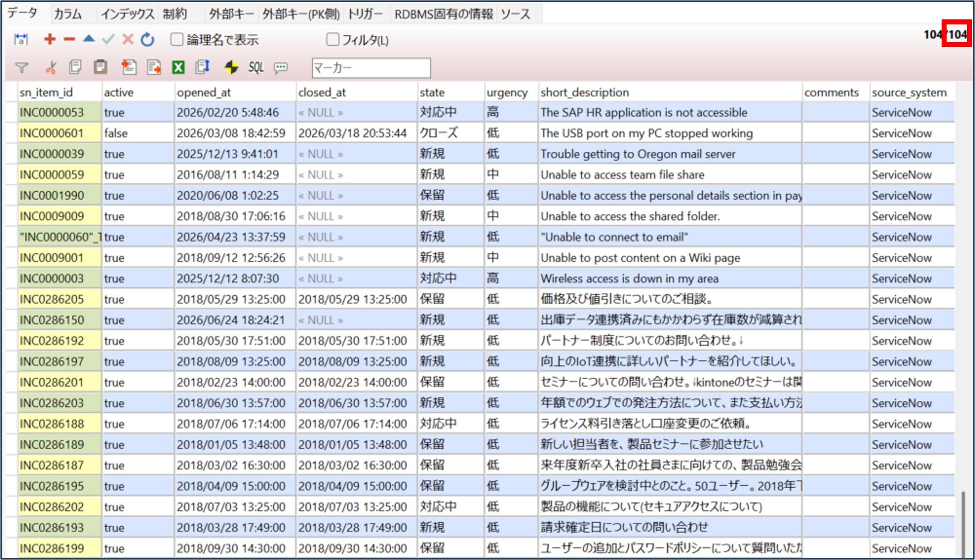Click the short_description column header

670,93
